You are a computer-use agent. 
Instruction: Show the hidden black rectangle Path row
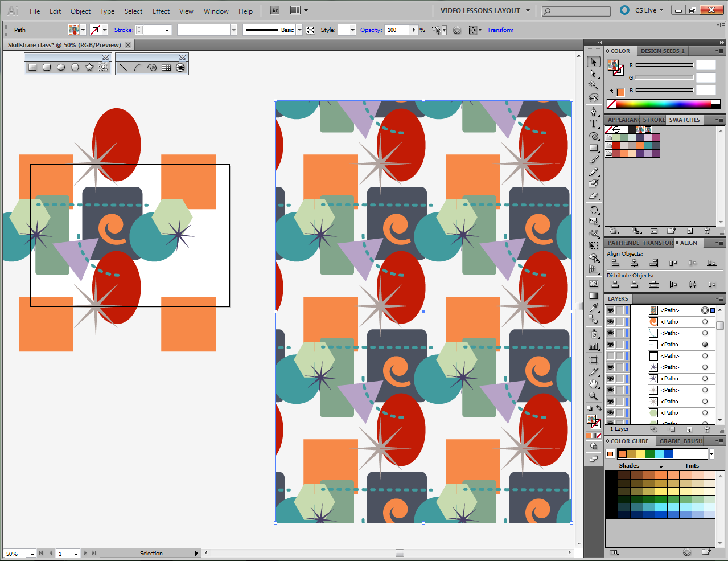point(610,356)
